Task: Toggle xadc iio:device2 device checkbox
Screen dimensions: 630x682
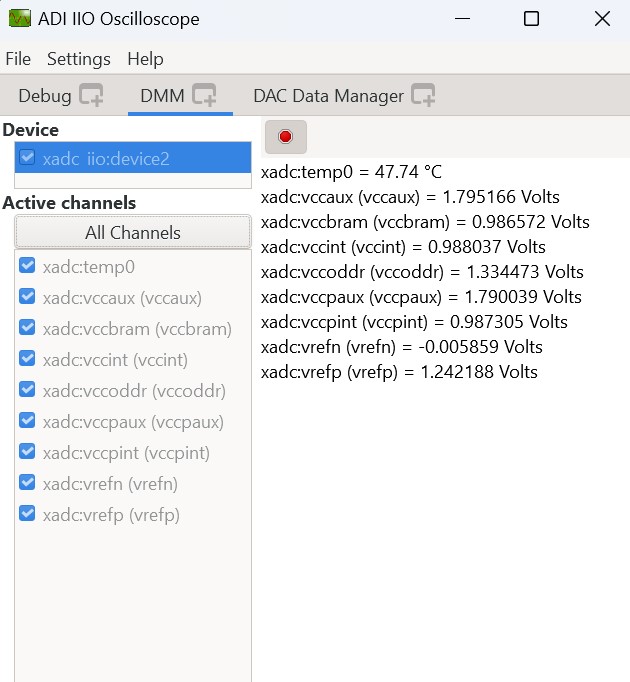Action: [27, 157]
